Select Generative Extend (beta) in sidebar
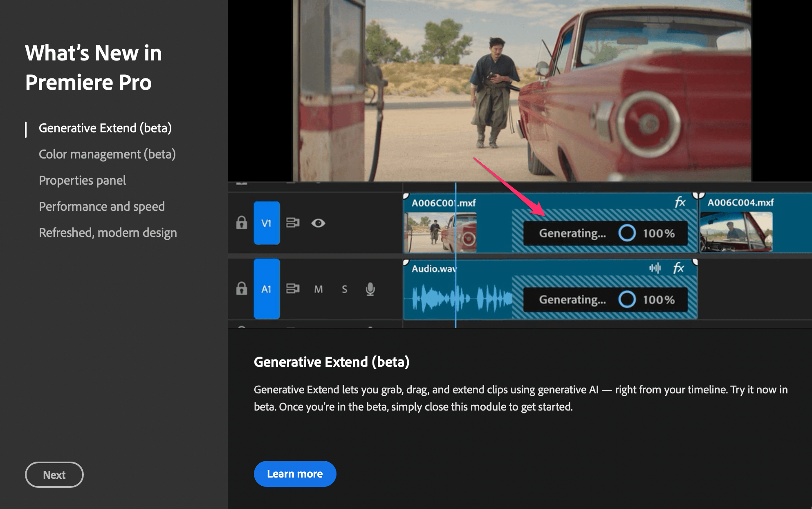The height and width of the screenshot is (509, 812). [105, 128]
